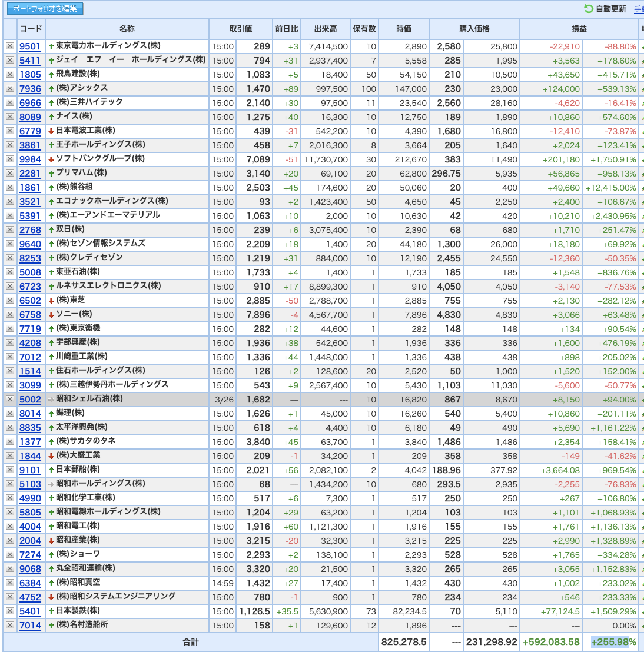This screenshot has width=644, height=652.
Task: Open stock code link 7936
Action: click(x=31, y=89)
